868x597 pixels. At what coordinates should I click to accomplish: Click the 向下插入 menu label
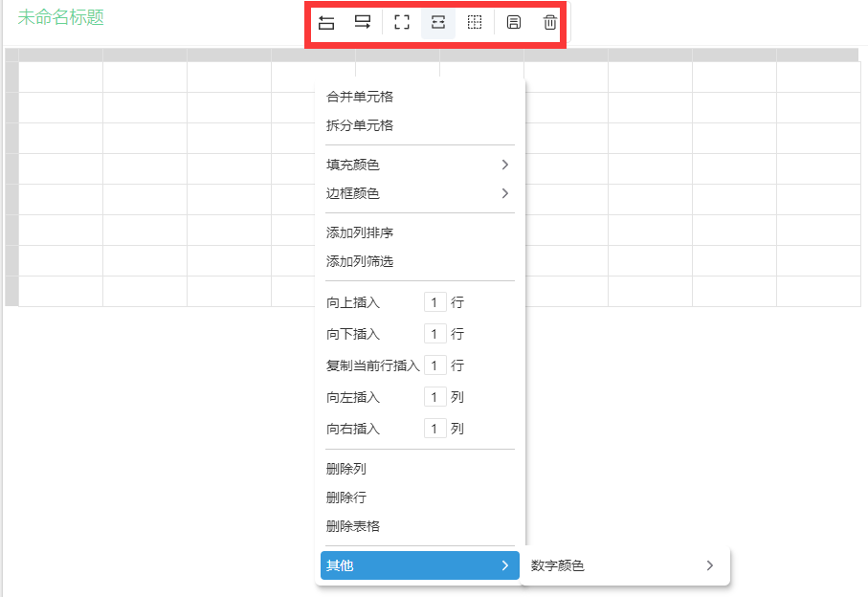pos(353,334)
